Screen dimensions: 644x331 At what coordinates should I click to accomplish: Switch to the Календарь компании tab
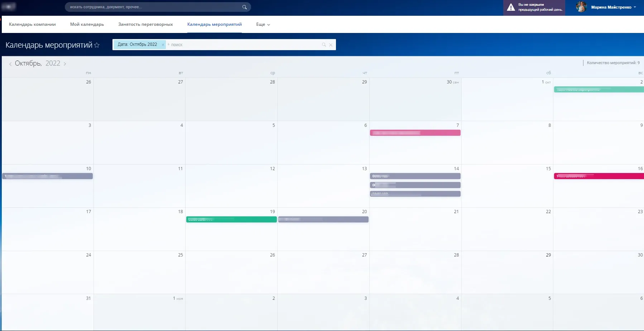pyautogui.click(x=32, y=24)
